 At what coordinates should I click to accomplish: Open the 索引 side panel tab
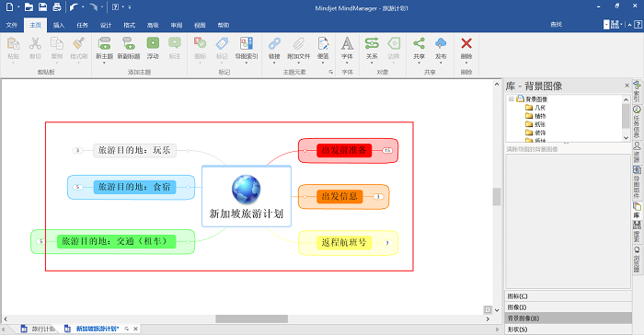(x=637, y=92)
